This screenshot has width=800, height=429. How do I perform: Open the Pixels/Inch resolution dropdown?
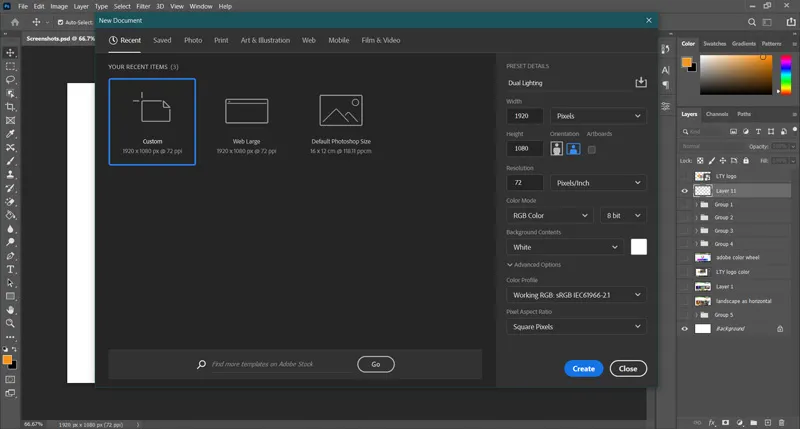pyautogui.click(x=598, y=183)
